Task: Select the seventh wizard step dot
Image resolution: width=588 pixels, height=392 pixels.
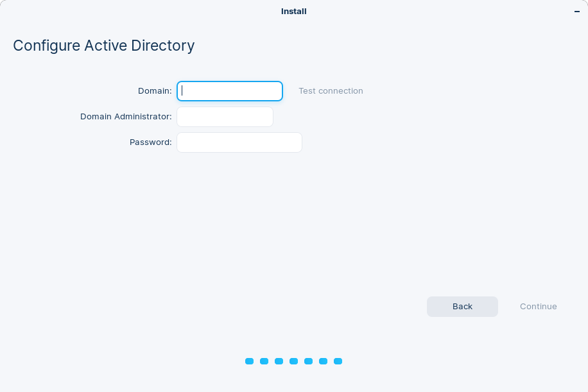Action: click(338, 361)
